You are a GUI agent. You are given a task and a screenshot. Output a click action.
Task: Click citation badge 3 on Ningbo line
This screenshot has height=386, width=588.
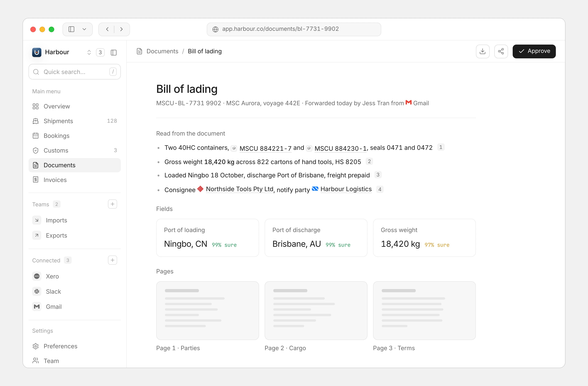click(x=378, y=175)
